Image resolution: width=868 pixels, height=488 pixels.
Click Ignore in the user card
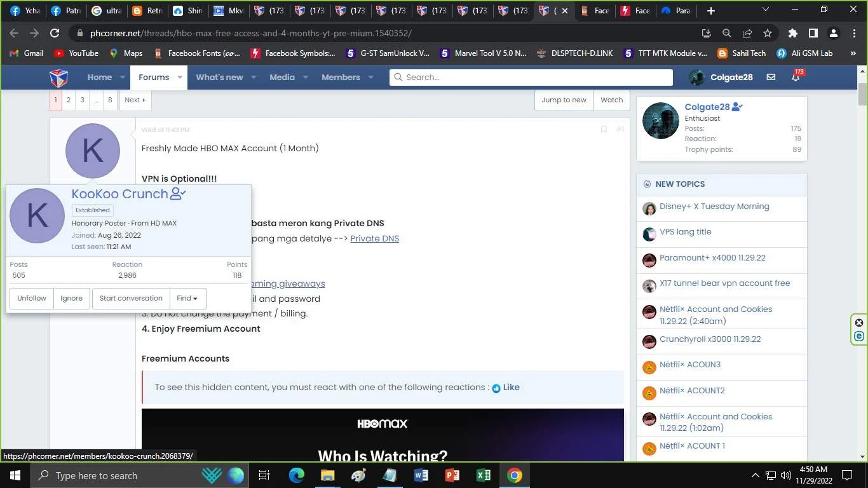click(x=71, y=299)
